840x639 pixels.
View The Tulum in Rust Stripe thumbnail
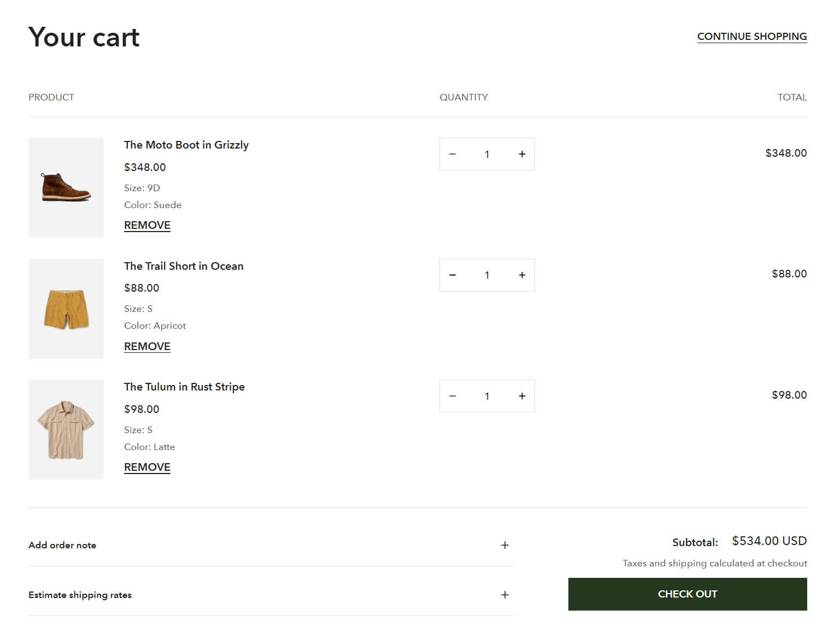click(66, 429)
